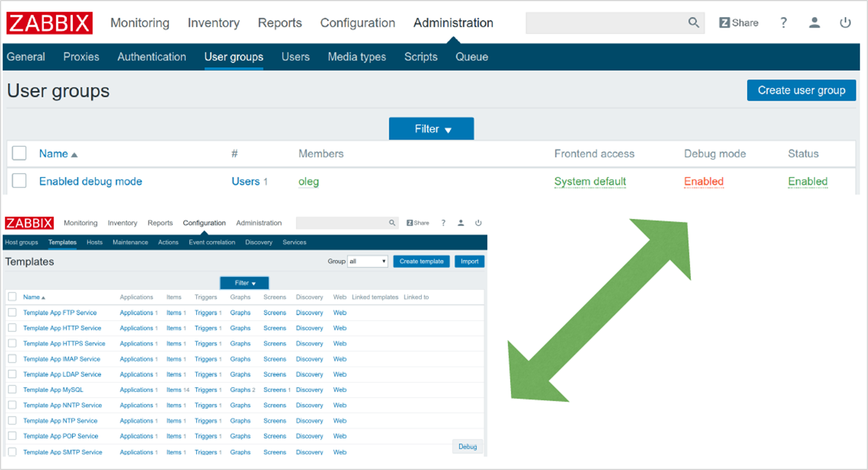Screen dimensions: 868x470
Task: Click the Create user group button
Action: tap(802, 90)
